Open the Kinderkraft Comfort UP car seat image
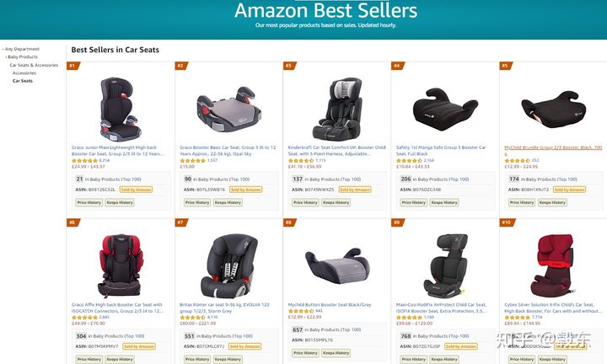Viewport: 607px width, 364px height. point(336,109)
